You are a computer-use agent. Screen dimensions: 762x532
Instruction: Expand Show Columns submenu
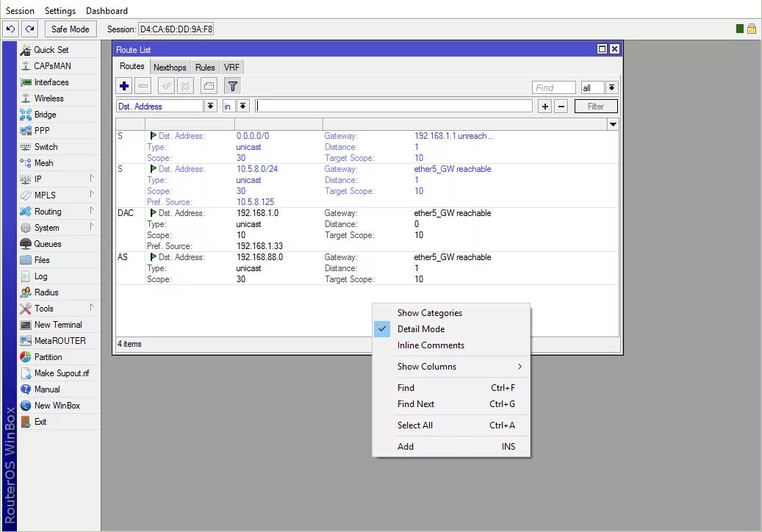[451, 367]
